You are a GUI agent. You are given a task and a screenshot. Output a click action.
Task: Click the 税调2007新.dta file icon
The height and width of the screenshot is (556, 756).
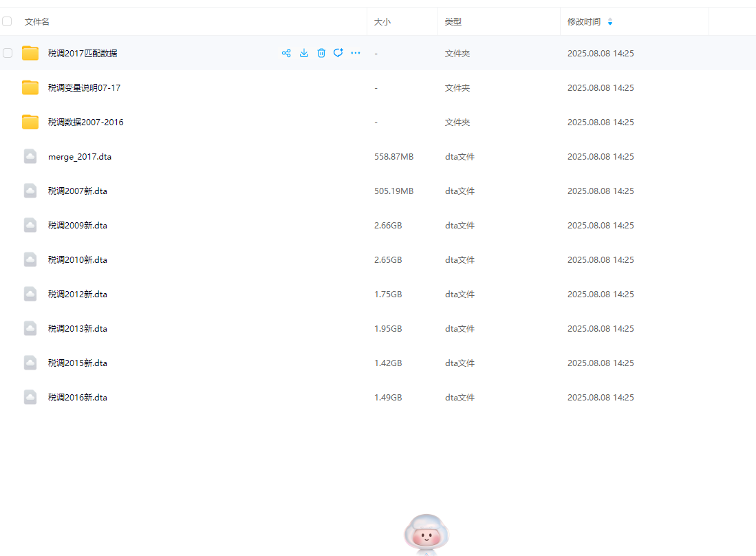click(30, 191)
